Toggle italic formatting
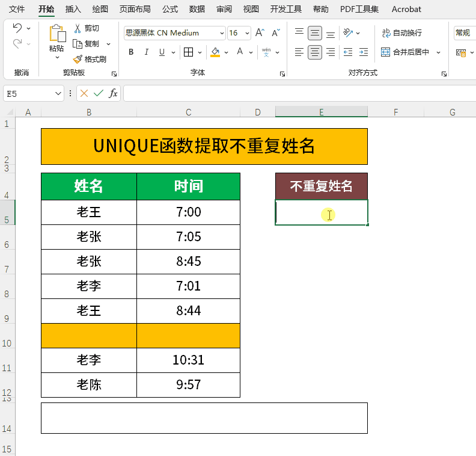 [146, 52]
